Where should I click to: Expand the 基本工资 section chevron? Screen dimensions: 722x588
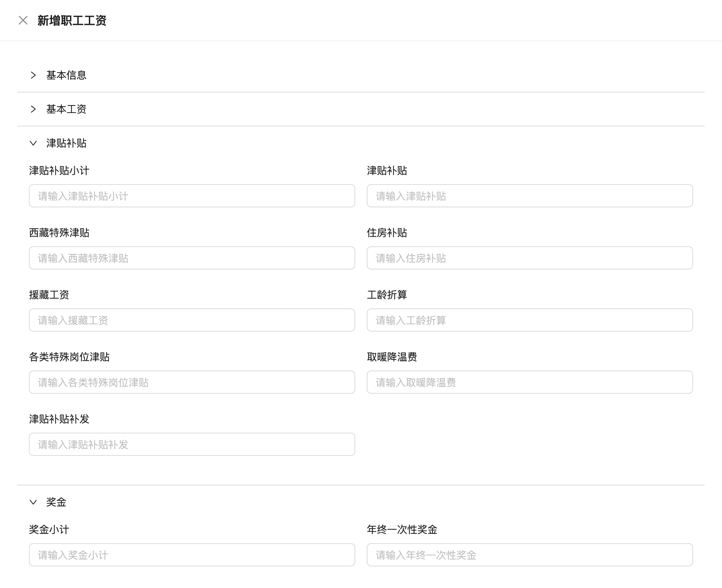click(33, 109)
